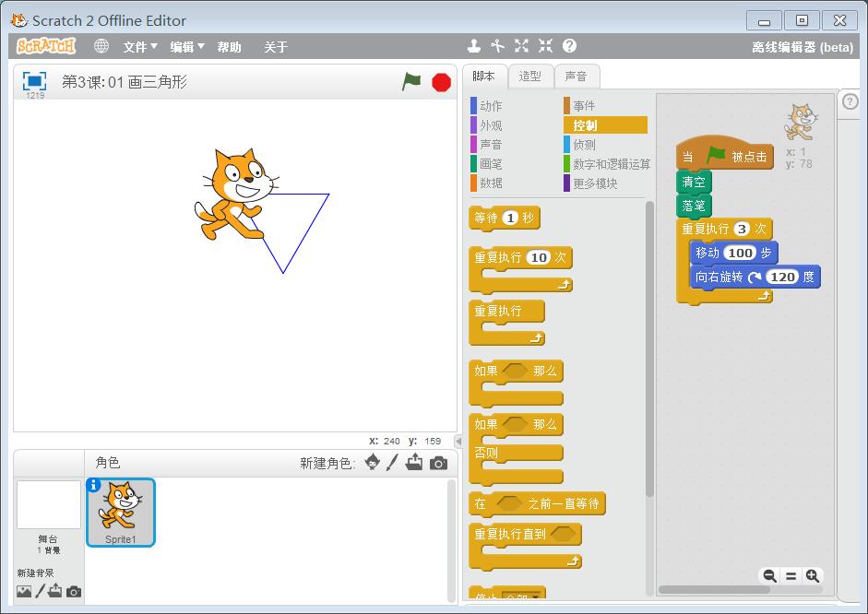Choose a new sprite from the library
Screen dimensions: 868x614
tap(373, 463)
